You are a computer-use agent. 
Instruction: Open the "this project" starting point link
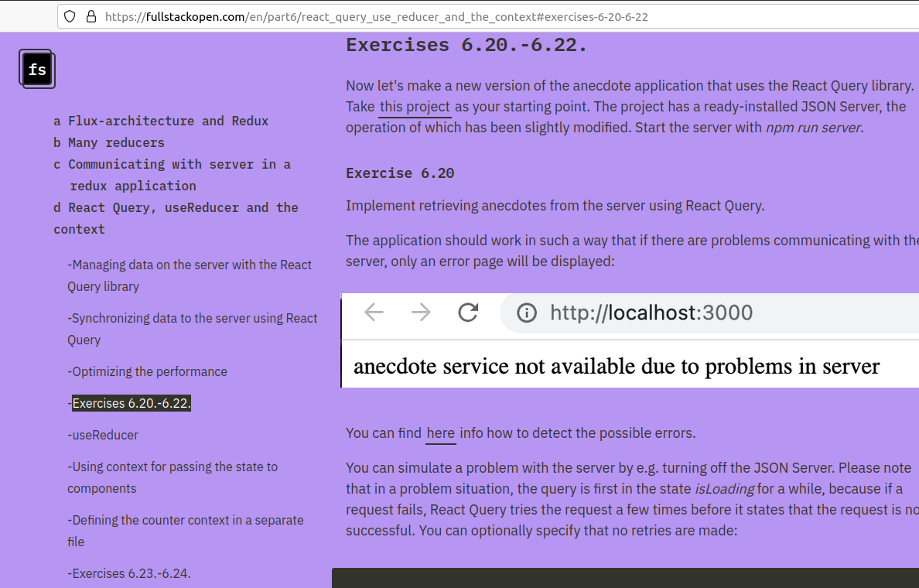414,107
